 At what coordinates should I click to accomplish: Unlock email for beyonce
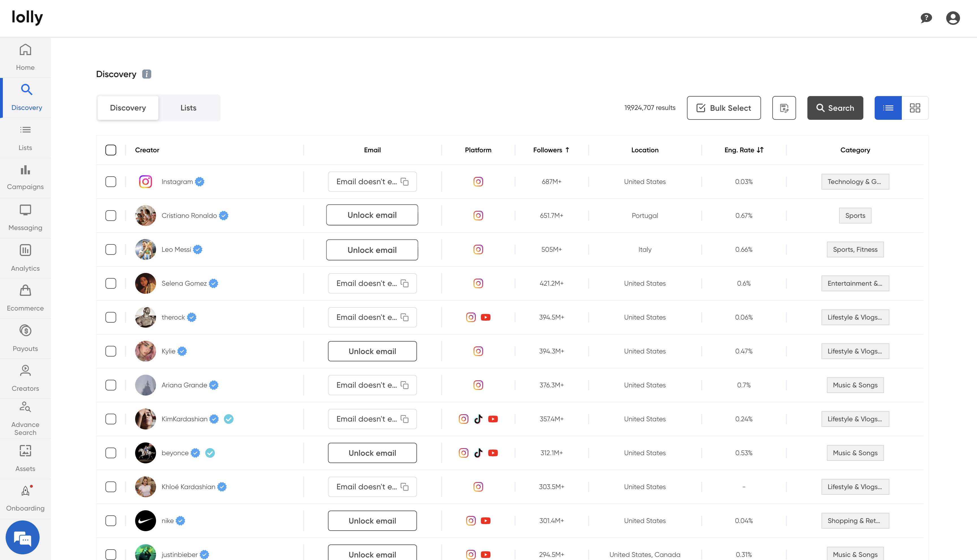[372, 453]
